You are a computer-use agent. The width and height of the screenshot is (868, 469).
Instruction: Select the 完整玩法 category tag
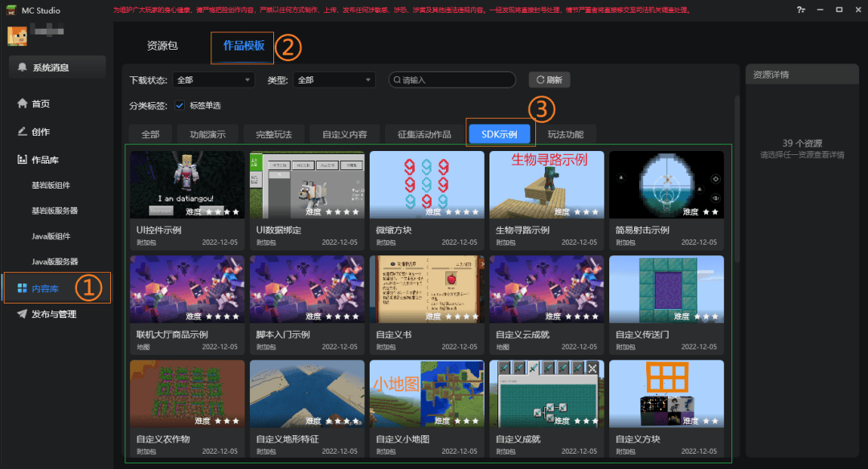point(274,134)
